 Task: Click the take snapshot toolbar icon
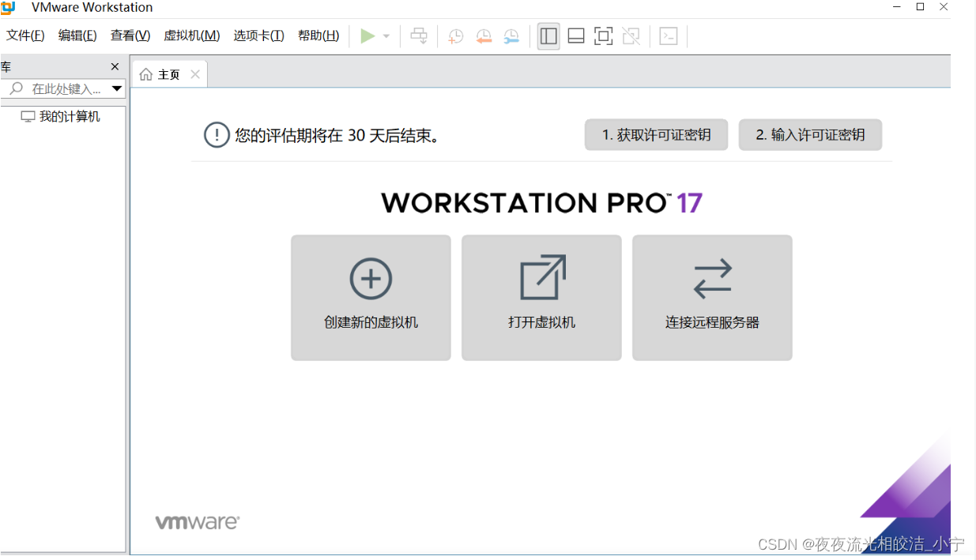[x=456, y=36]
